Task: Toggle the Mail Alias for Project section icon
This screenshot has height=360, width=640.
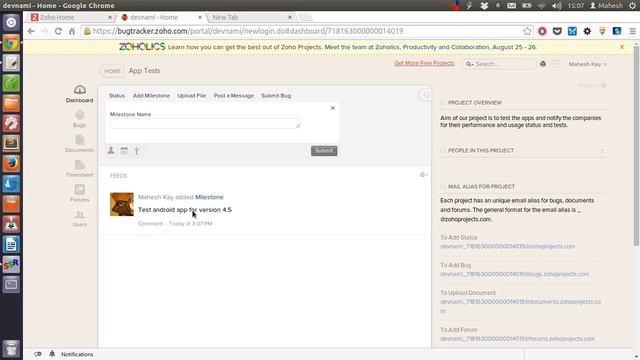Action: tap(443, 187)
